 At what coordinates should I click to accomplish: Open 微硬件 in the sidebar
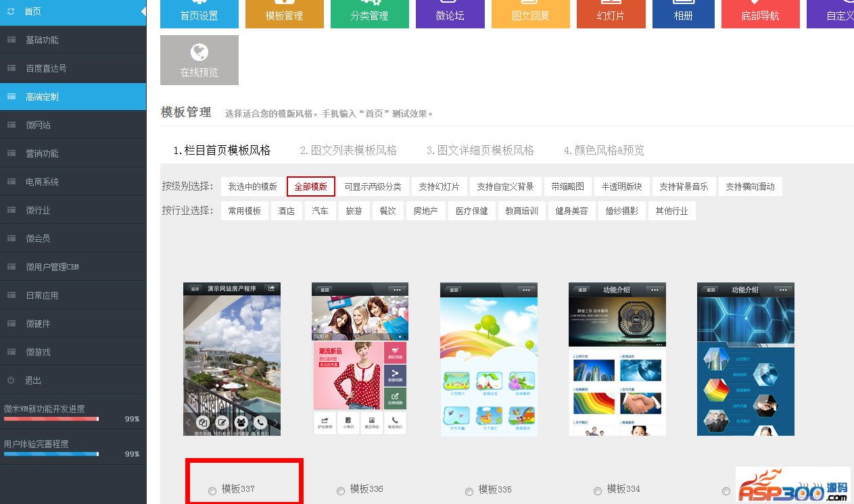[73, 324]
